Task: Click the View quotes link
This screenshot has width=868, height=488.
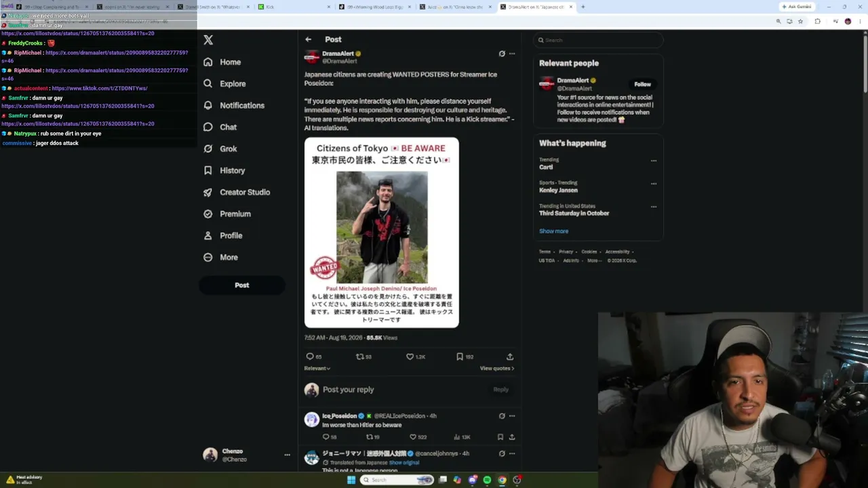Action: coord(497,369)
